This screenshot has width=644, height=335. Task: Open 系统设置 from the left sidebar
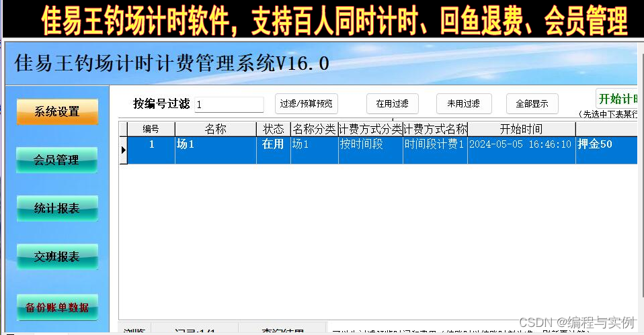pyautogui.click(x=57, y=111)
